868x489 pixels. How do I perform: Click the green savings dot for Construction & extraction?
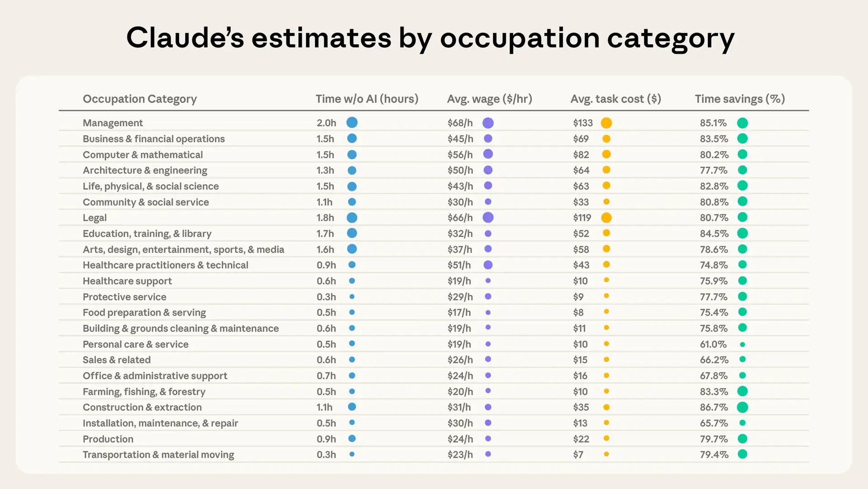coord(742,407)
